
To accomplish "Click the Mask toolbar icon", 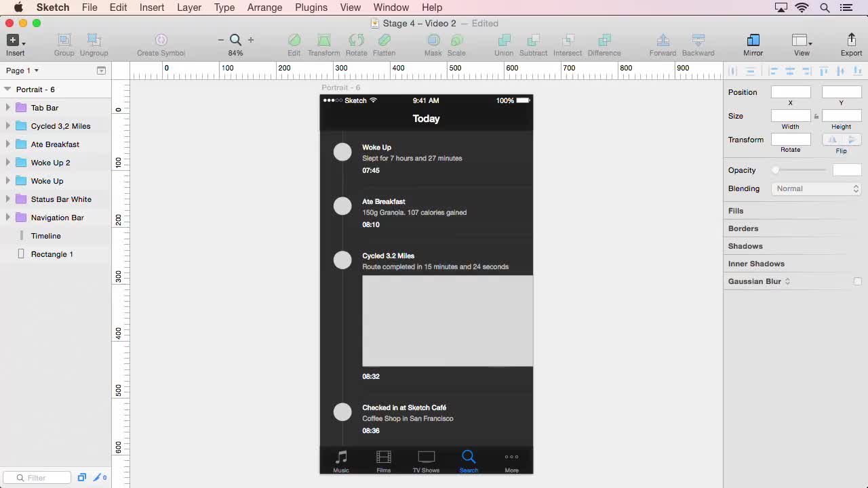I will tap(433, 41).
